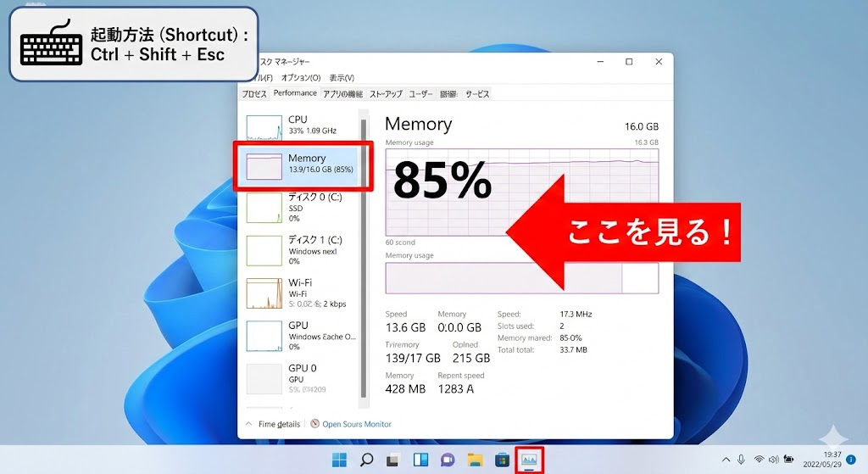
Task: Open the Widgets taskbar icon
Action: (420, 460)
